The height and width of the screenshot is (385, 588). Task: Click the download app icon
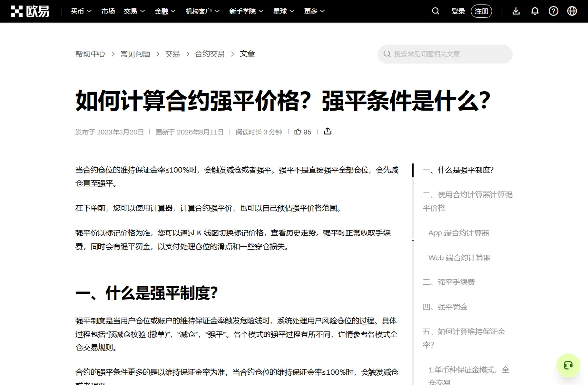tap(516, 11)
